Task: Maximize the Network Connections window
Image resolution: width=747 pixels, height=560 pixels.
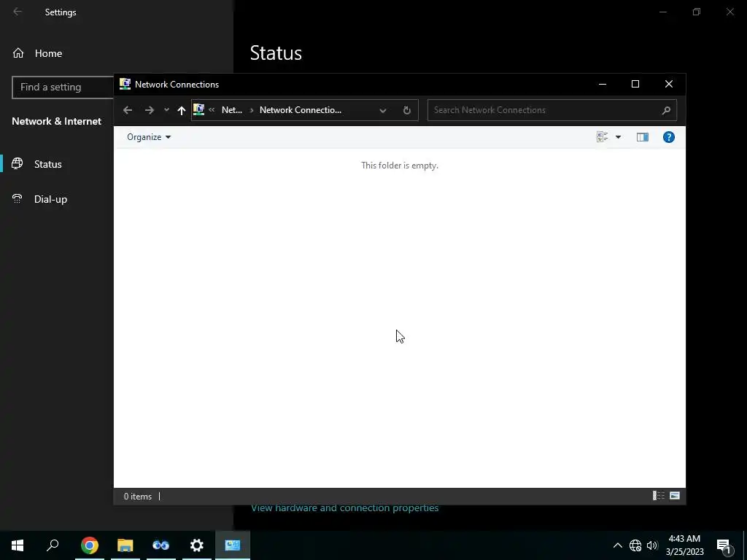Action: [x=635, y=85]
